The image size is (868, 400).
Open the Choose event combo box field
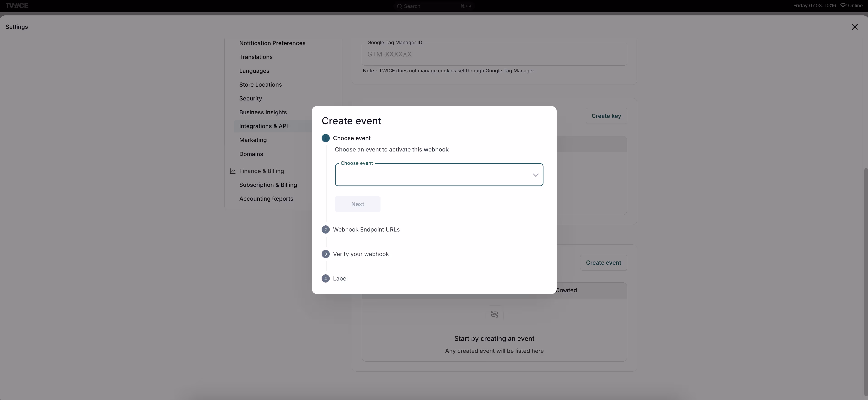[431, 175]
